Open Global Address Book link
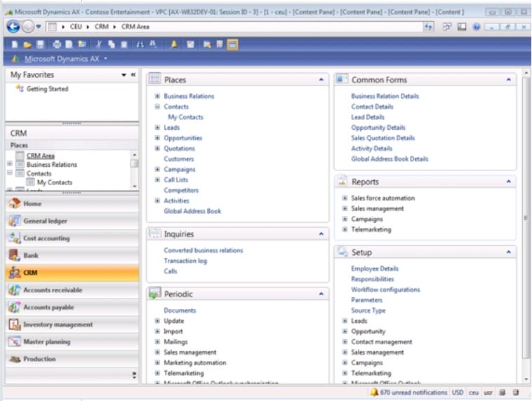This screenshot has height=401, width=532. (x=192, y=211)
